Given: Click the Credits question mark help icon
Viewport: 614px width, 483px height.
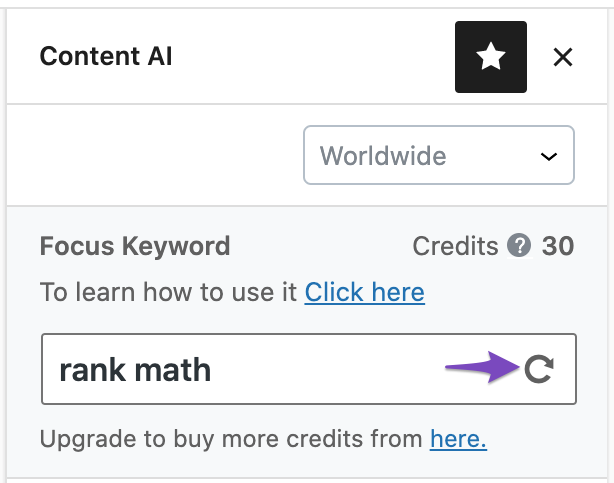Looking at the screenshot, I should [519, 246].
